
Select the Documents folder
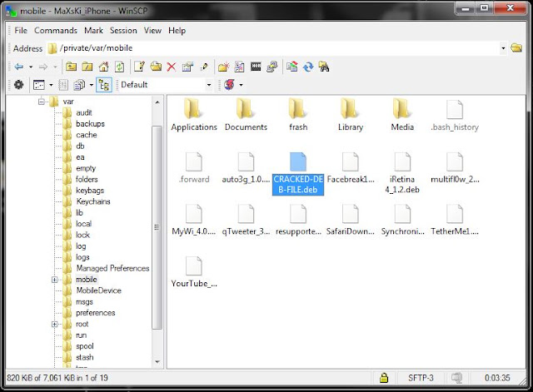246,115
